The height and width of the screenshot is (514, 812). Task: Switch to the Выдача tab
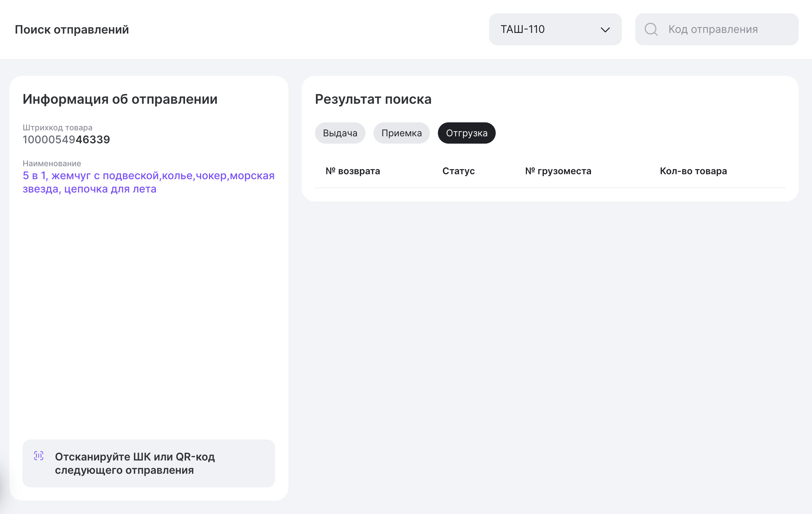[340, 133]
